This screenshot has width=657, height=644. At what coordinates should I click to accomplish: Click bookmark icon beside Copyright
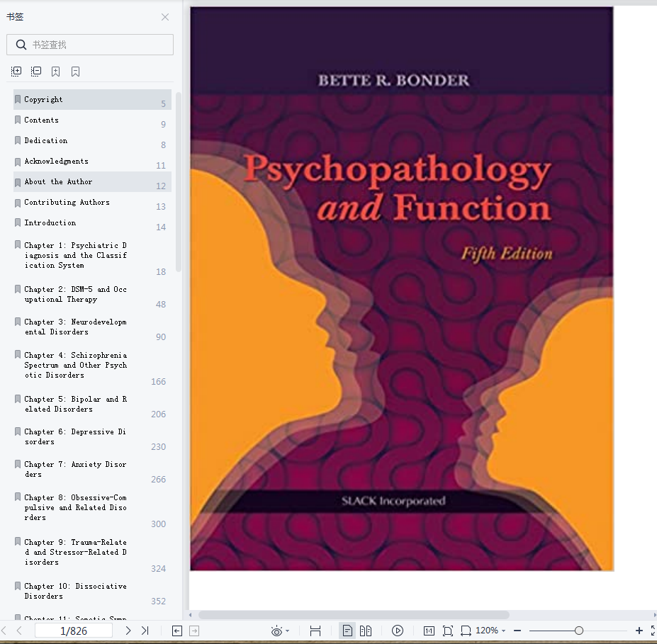click(x=18, y=99)
